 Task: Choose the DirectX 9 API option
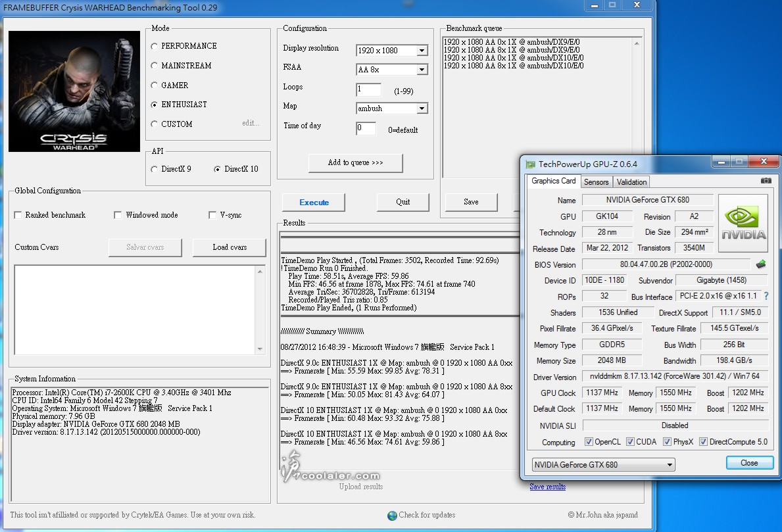[154, 169]
